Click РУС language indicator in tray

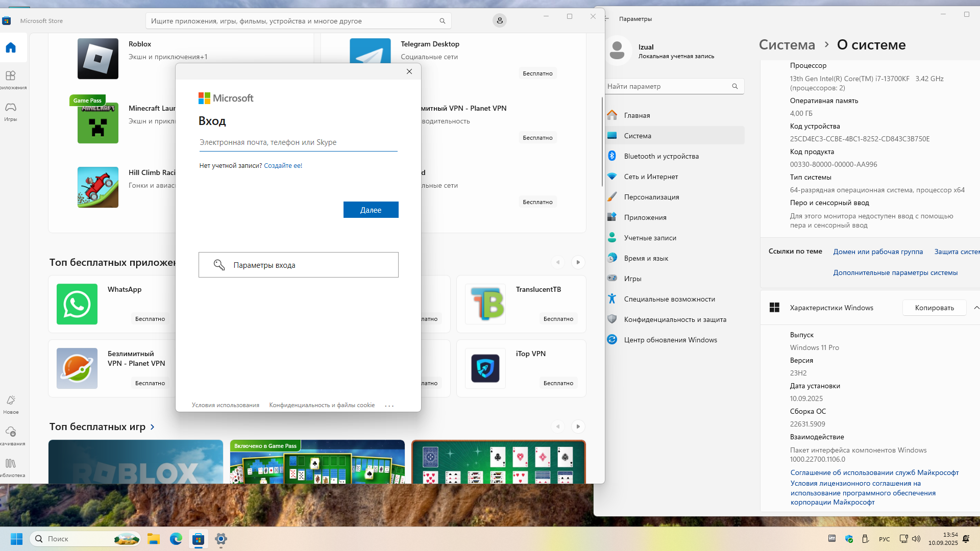(884, 539)
